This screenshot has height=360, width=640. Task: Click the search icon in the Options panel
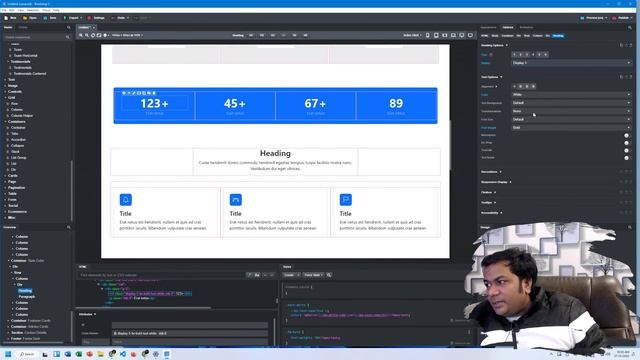coord(630,27)
